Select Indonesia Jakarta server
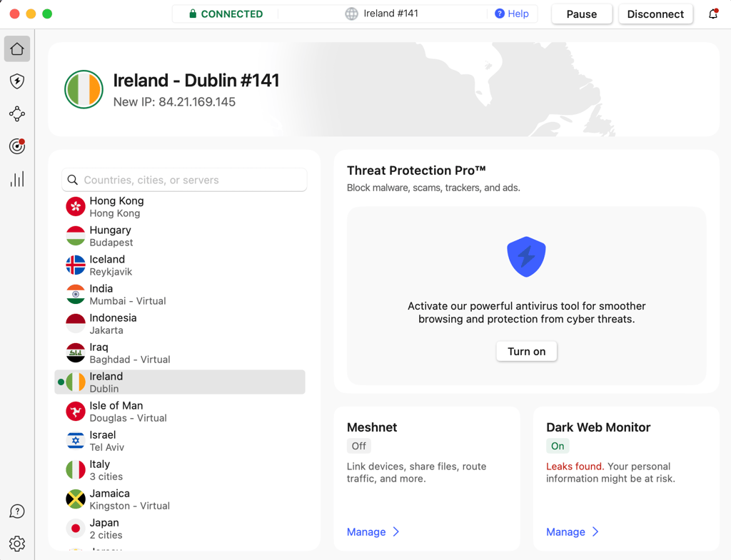 (180, 324)
